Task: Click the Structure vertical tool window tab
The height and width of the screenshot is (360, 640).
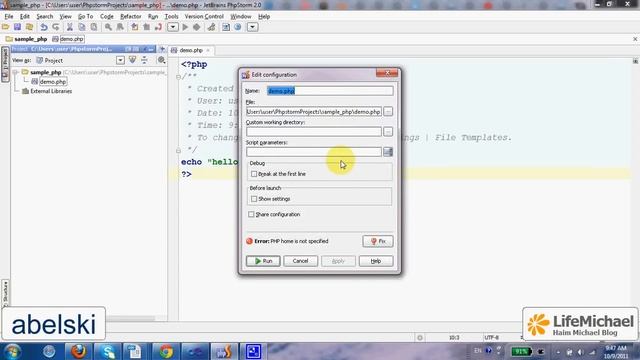Action: point(5,293)
